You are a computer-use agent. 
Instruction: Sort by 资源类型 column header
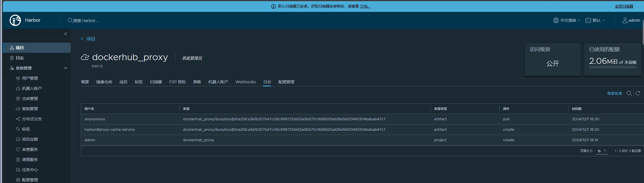coord(441,109)
